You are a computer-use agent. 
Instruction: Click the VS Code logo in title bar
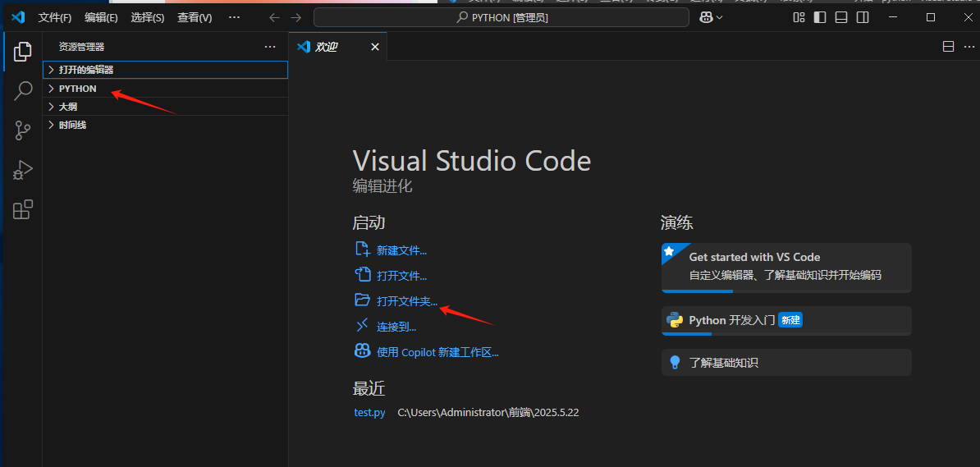pos(18,17)
